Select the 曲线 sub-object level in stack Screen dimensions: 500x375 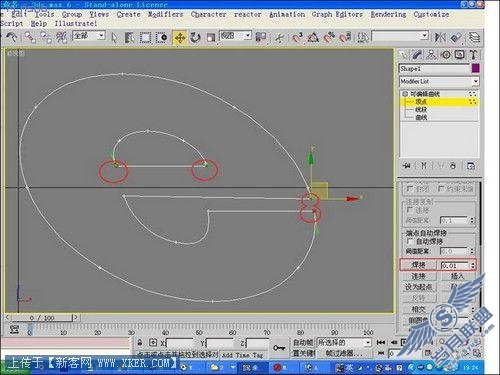[421, 117]
